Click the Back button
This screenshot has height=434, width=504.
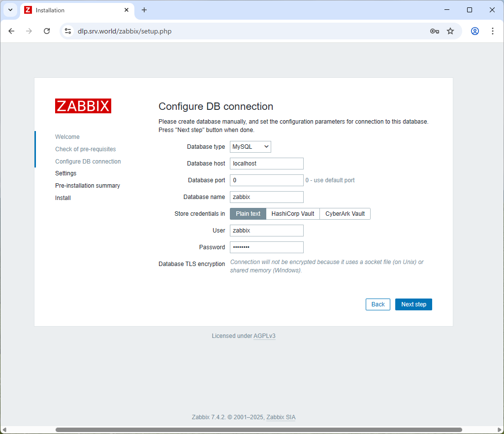pyautogui.click(x=378, y=304)
